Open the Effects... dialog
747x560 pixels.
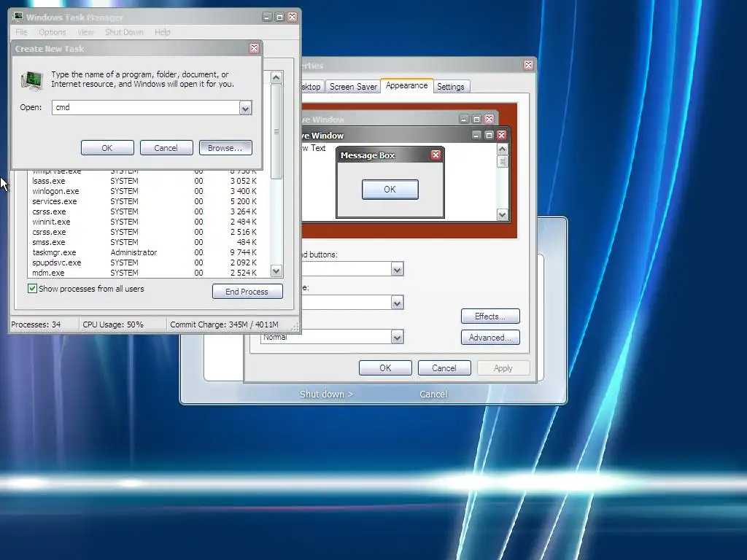click(490, 316)
